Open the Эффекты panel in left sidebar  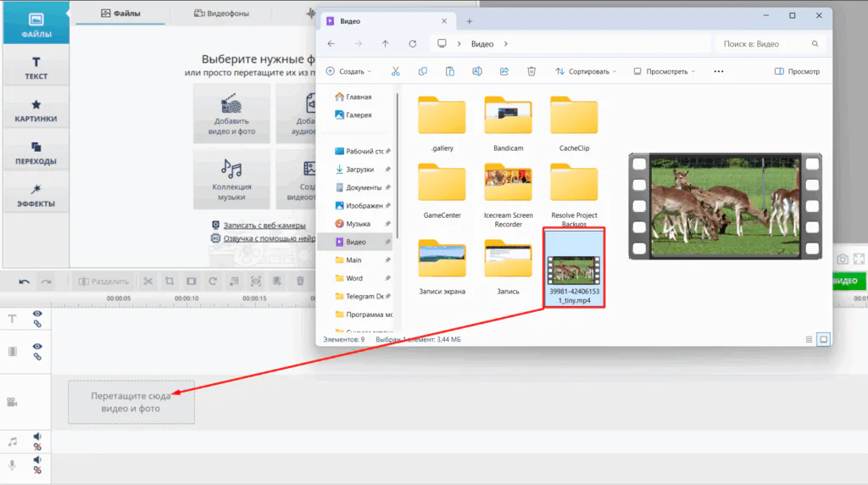click(x=36, y=195)
